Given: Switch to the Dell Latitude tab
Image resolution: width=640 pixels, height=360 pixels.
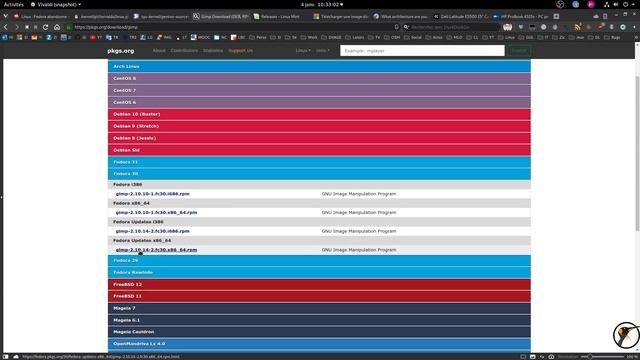Looking at the screenshot, I should click(460, 16).
